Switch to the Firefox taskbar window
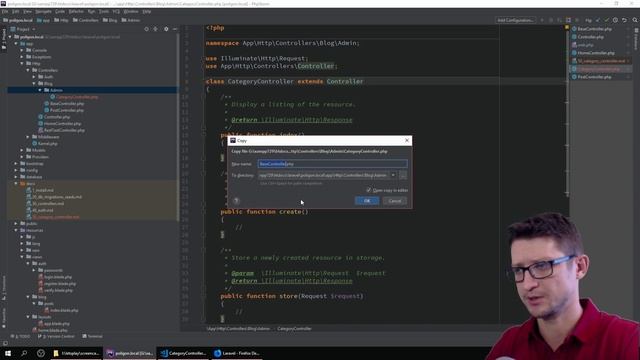This screenshot has height=360, width=640. (x=237, y=353)
